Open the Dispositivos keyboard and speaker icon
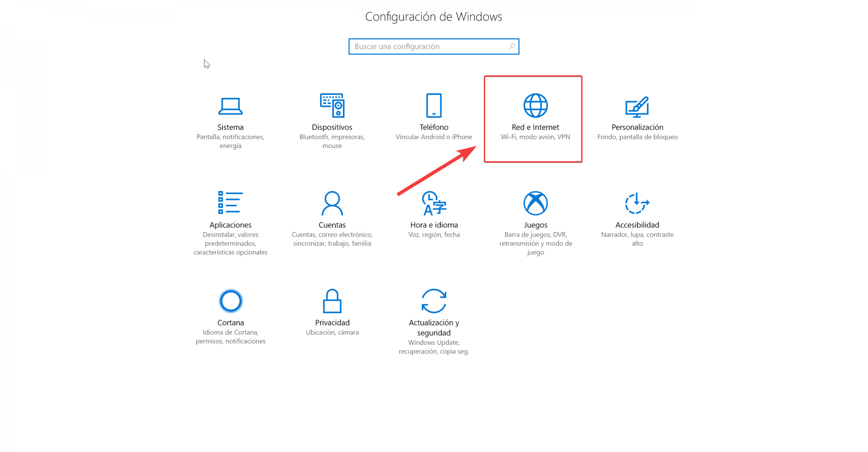The height and width of the screenshot is (452, 868). pos(332,105)
